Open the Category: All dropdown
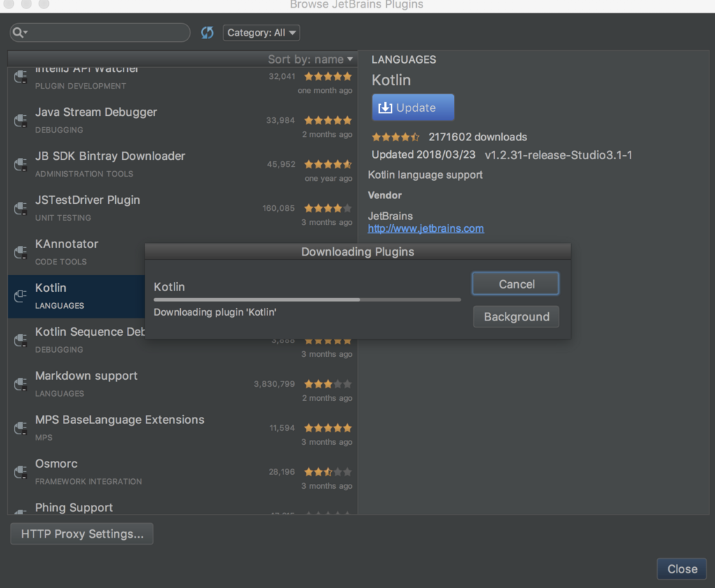This screenshot has height=588, width=715. point(261,33)
